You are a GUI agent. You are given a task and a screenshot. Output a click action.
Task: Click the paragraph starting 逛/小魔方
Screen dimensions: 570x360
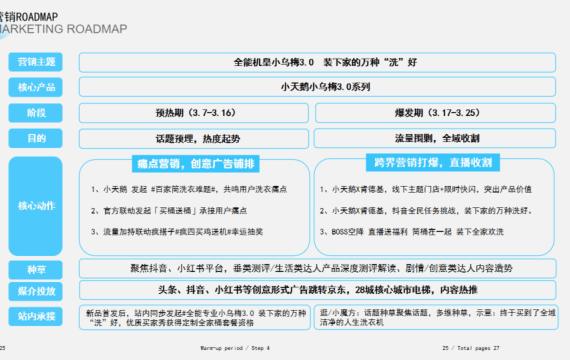point(437,317)
